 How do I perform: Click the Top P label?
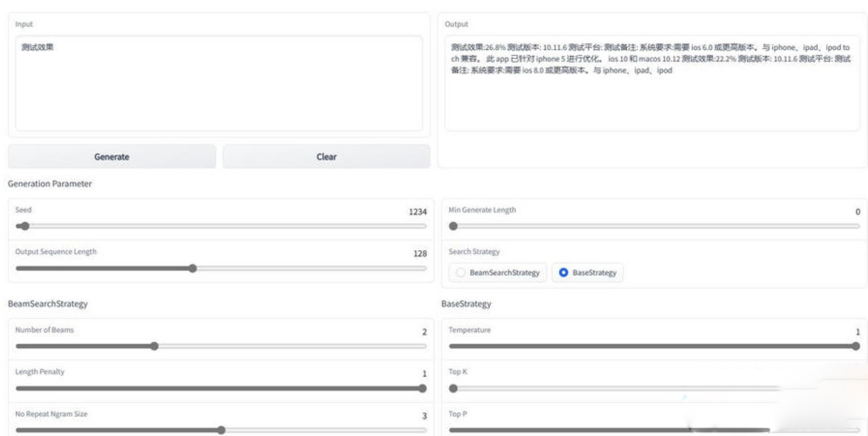pos(458,414)
